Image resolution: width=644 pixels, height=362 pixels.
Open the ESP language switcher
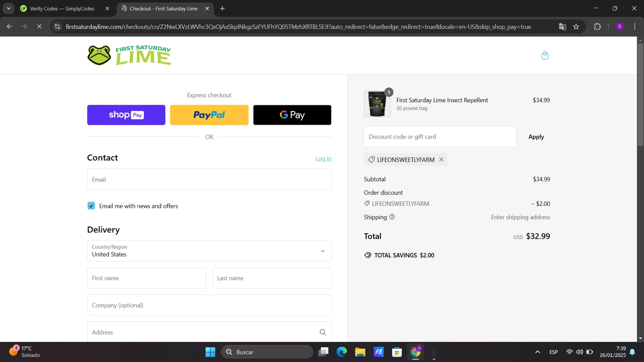553,352
